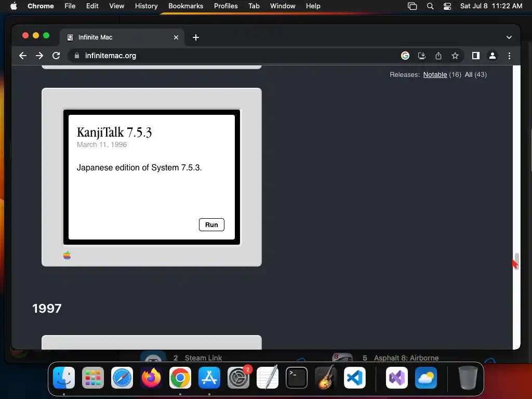This screenshot has width=532, height=399.
Task: Open the View menu
Action: [x=117, y=6]
